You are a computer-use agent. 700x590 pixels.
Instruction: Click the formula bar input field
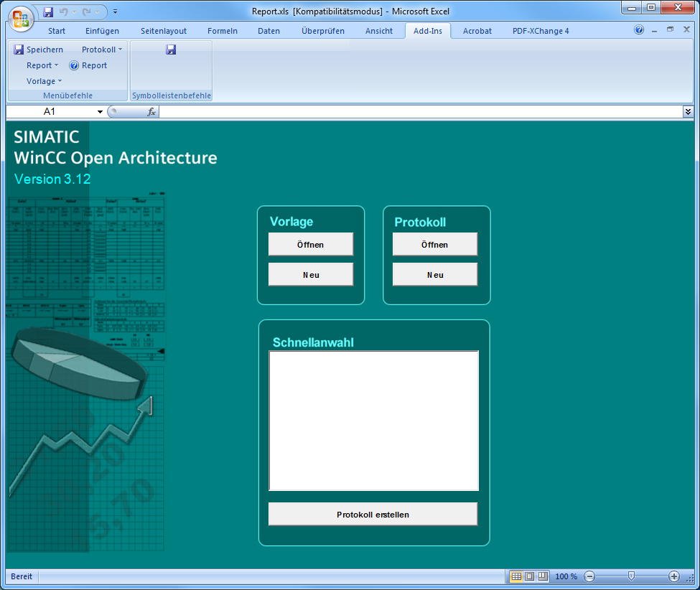[421, 111]
